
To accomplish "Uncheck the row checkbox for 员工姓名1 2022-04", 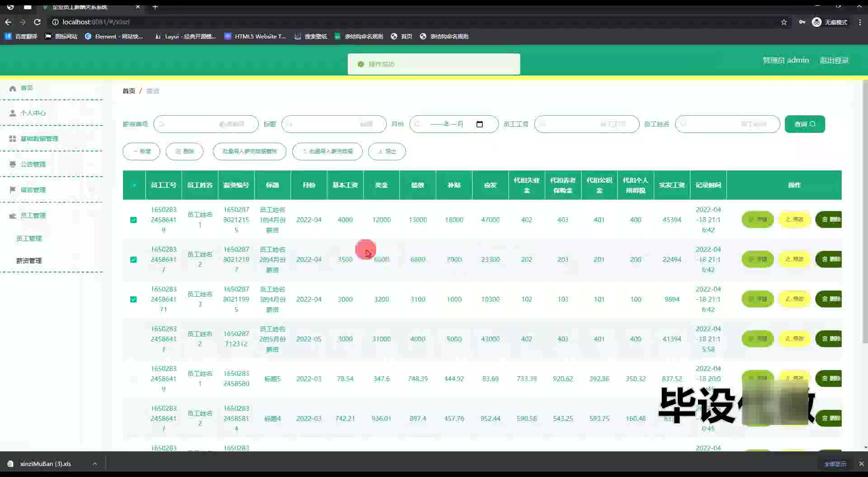I will (x=133, y=220).
